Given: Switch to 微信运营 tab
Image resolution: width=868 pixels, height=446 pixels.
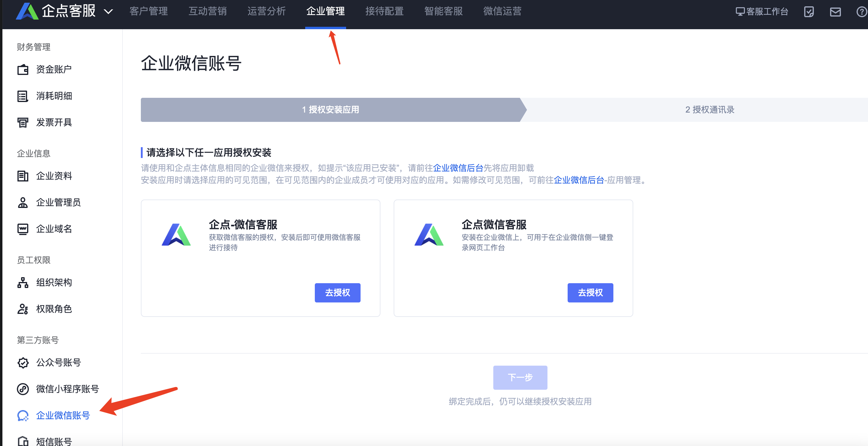Looking at the screenshot, I should pos(502,11).
